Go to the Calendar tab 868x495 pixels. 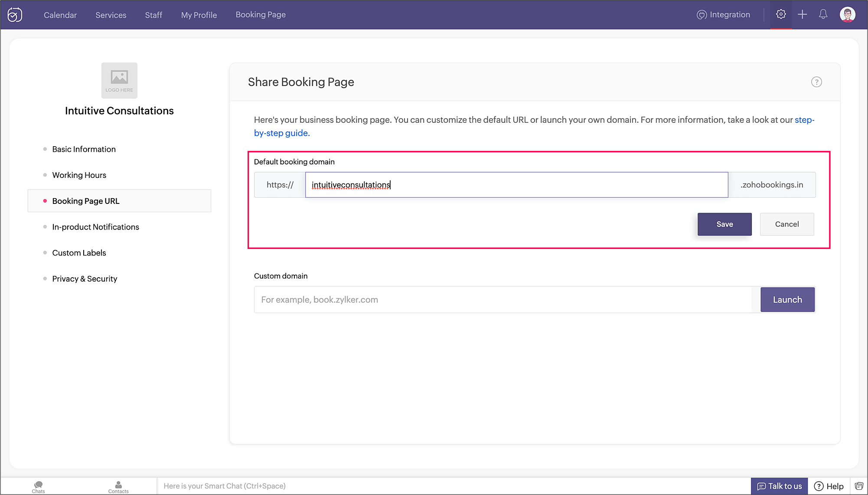click(60, 15)
